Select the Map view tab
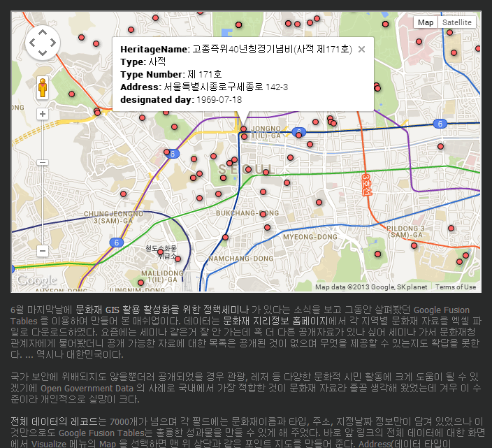Image resolution: width=492 pixels, height=448 pixels. (426, 22)
